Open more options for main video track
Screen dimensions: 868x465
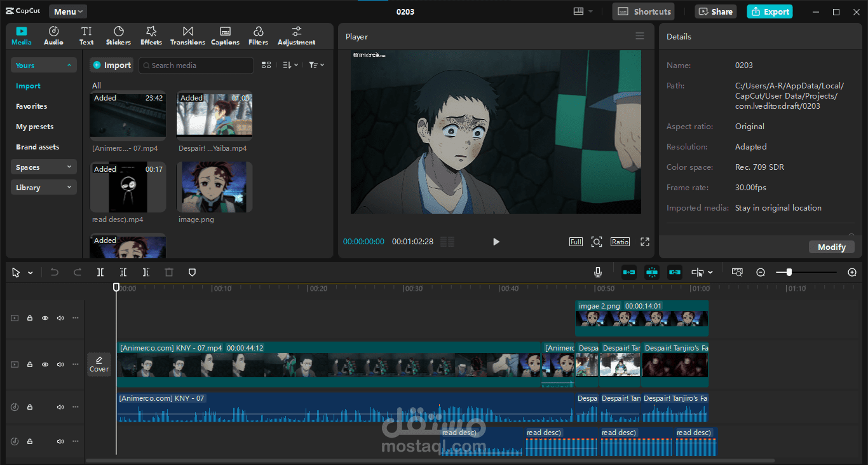coord(76,365)
